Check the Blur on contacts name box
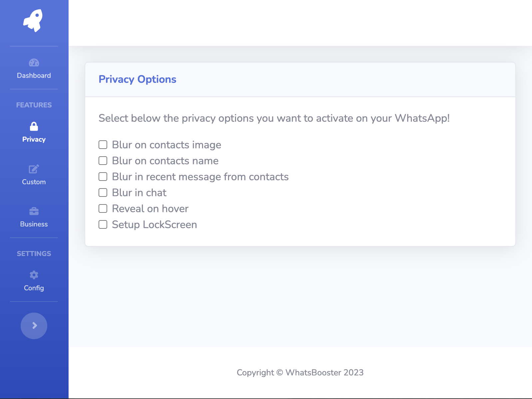 point(103,161)
